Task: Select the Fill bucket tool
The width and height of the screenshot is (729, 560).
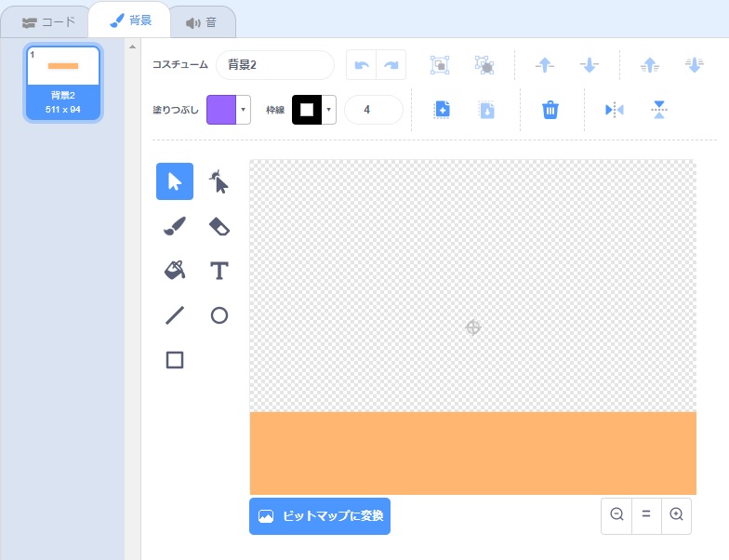Action: click(x=175, y=271)
